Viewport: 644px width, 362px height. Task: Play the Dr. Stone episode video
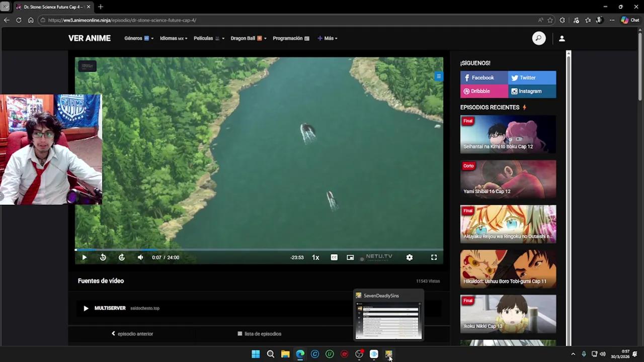pyautogui.click(x=84, y=257)
